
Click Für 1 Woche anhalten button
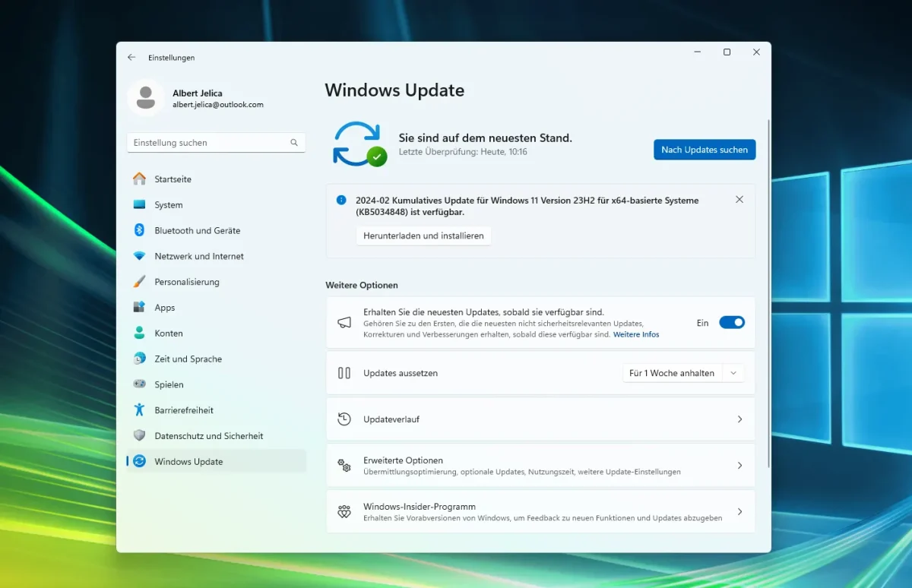tap(673, 373)
